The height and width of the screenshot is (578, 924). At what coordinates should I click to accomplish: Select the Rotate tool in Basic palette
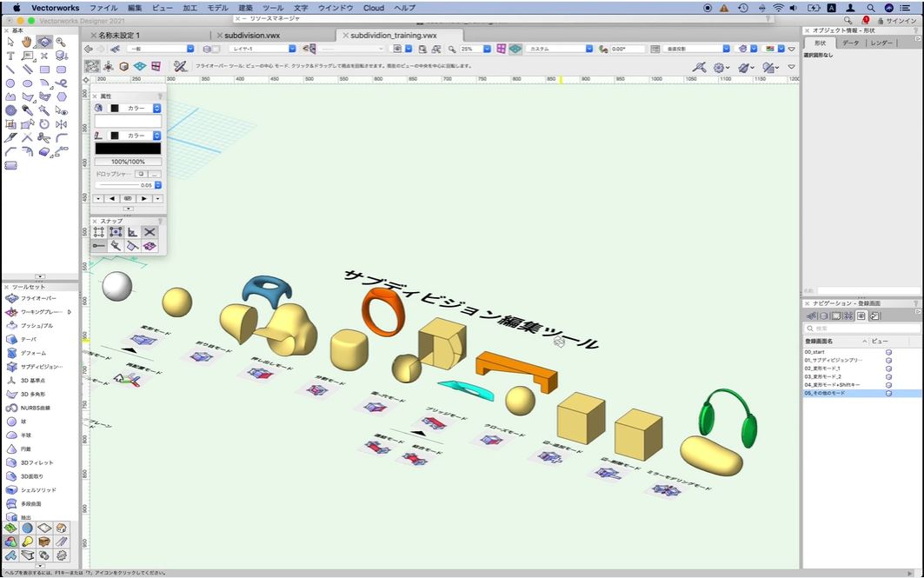(44, 123)
